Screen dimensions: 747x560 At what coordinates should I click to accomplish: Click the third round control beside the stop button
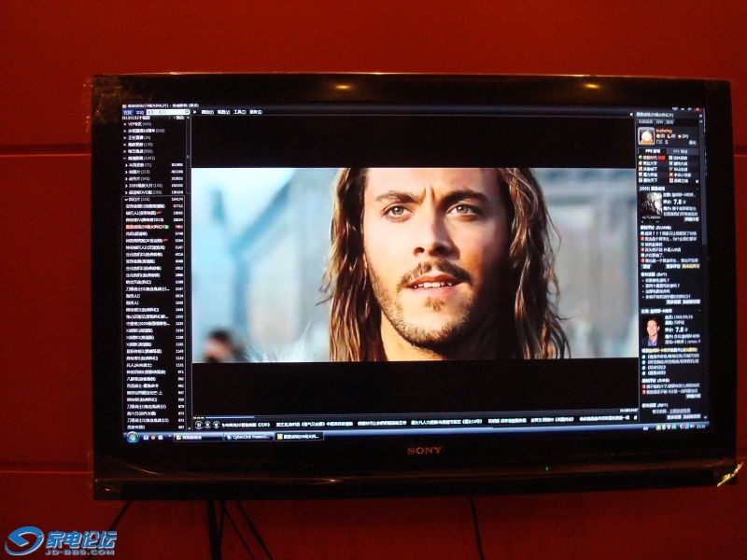[217, 425]
